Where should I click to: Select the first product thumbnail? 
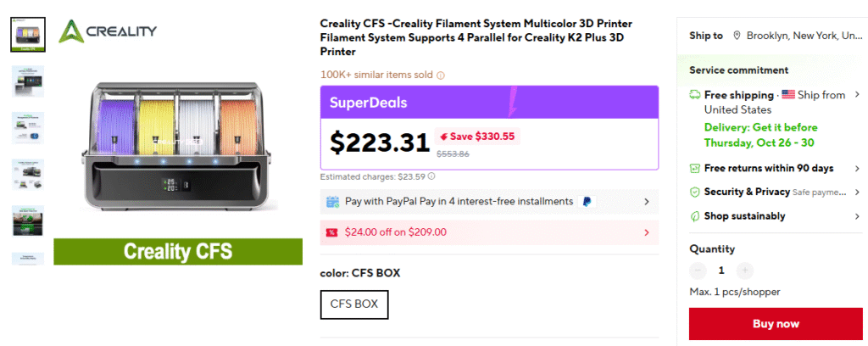[28, 33]
